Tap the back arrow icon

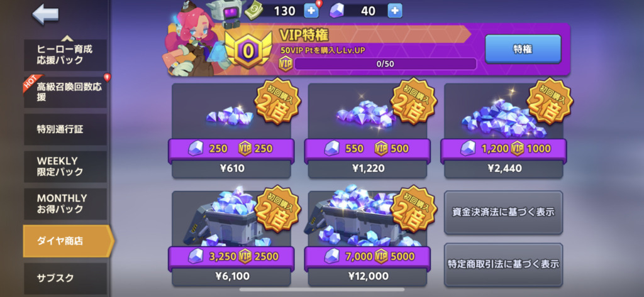coord(45,14)
